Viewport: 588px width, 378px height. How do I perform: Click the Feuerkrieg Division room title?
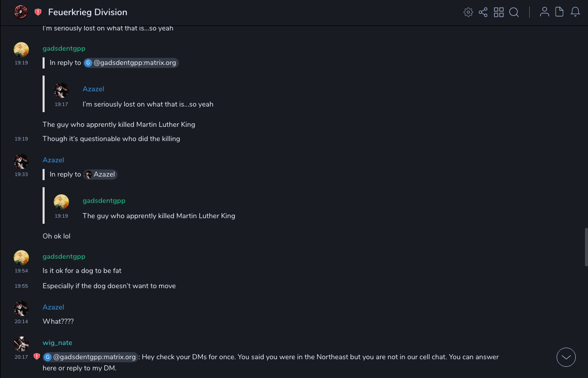[88, 12]
